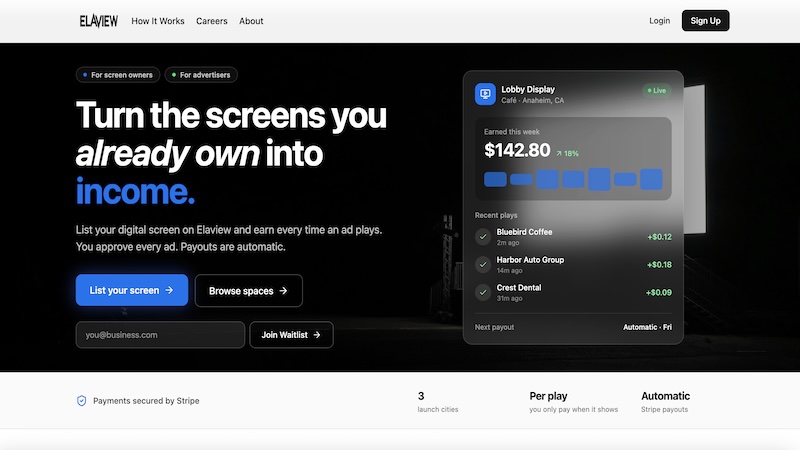The image size is (800, 450).
Task: Click the Harbor Auto Group checkmark icon
Action: [x=483, y=264]
